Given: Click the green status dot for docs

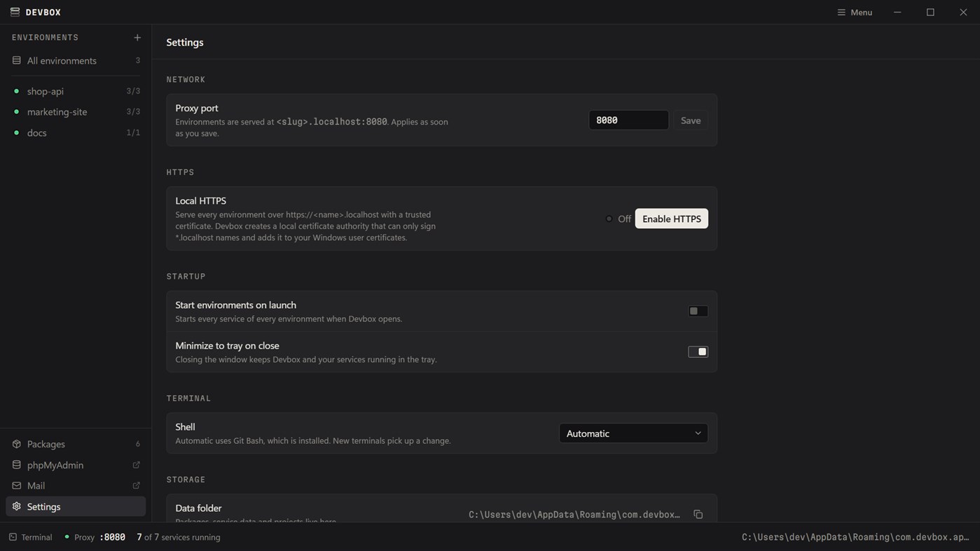Looking at the screenshot, I should (x=16, y=132).
